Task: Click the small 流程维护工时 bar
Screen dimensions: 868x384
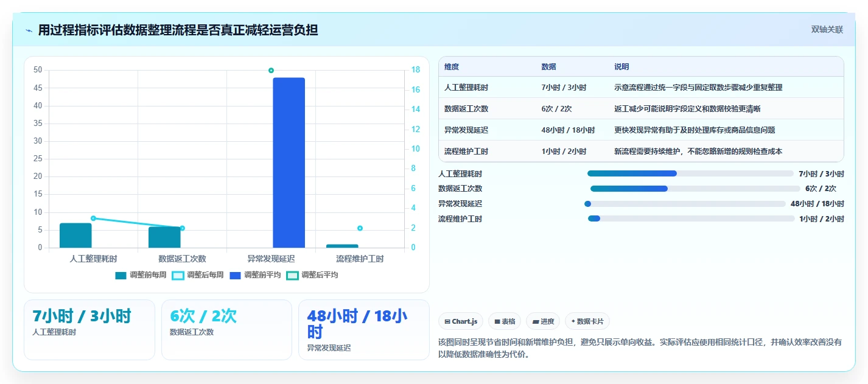Action: [x=342, y=246]
